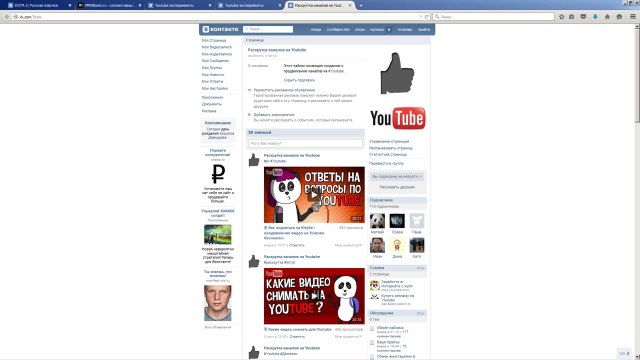Click the chat icon left of hamburger menu
Viewport: 640px width, 360px height.
coord(619,17)
